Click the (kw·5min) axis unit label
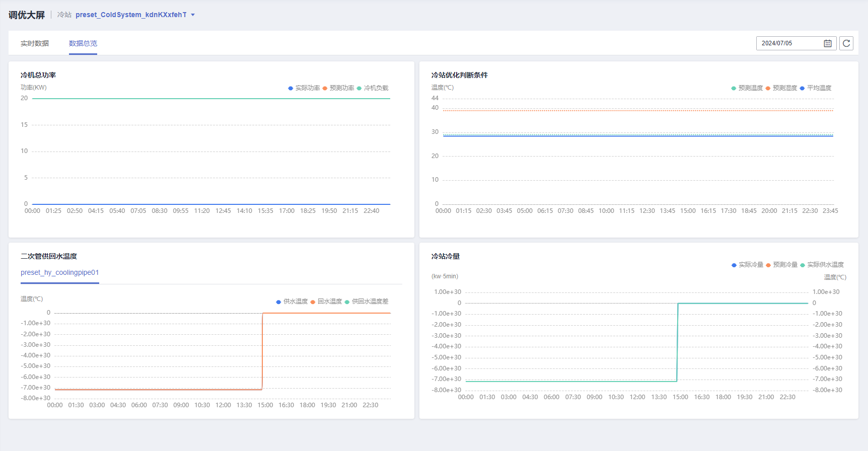The height and width of the screenshot is (451, 868). tap(445, 276)
